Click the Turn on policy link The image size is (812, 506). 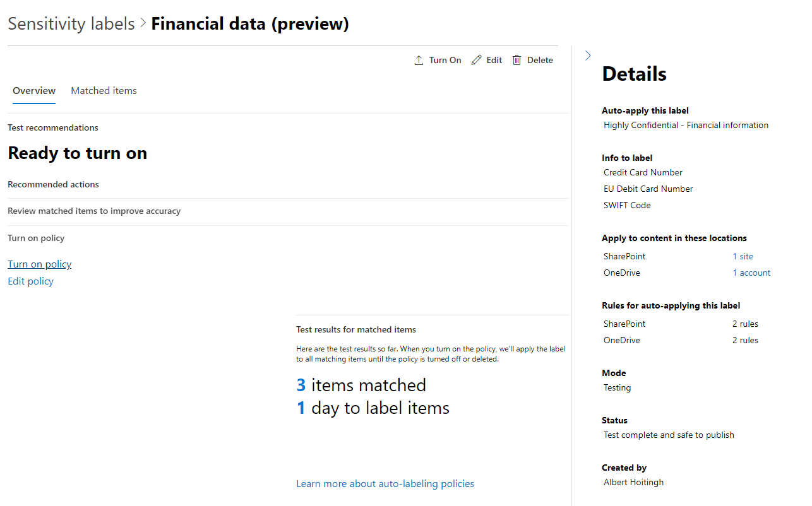coord(39,264)
